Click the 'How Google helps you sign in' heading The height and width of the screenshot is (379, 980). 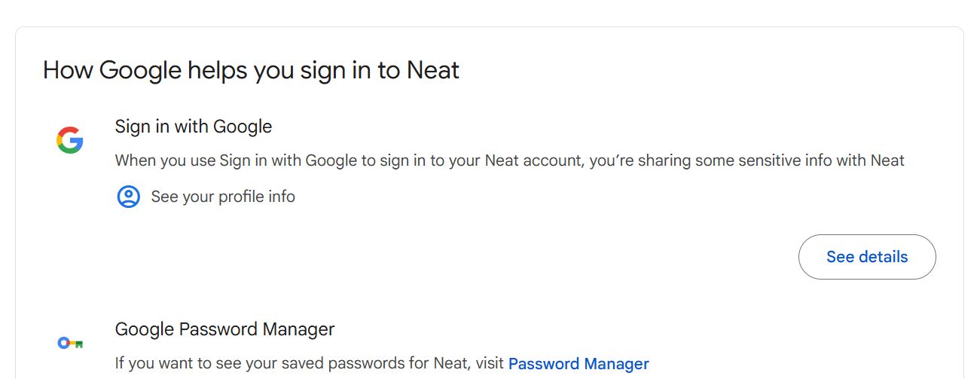click(251, 70)
